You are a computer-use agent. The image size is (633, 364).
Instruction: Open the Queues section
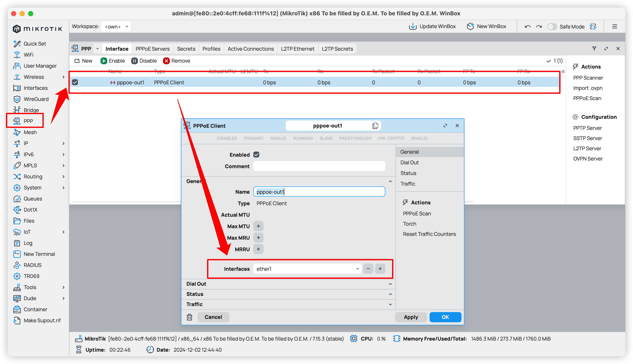33,199
